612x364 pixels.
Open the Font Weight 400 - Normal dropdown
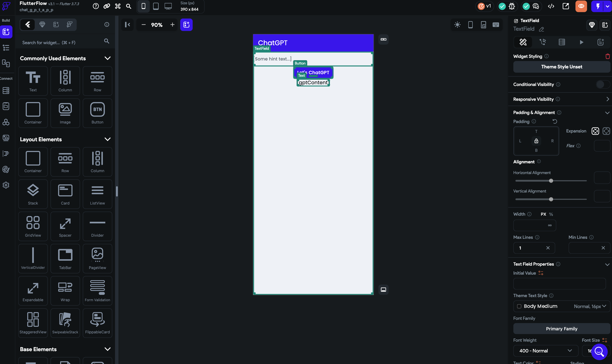546,351
